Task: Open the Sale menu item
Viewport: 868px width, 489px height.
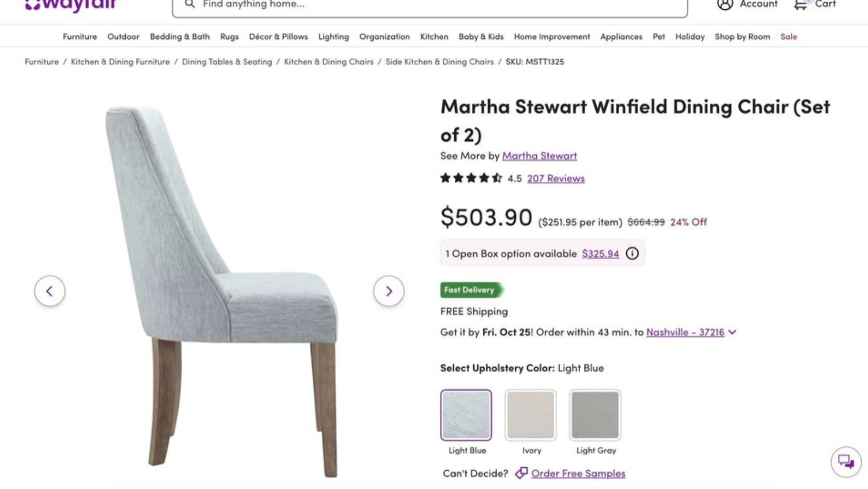Action: tap(788, 37)
